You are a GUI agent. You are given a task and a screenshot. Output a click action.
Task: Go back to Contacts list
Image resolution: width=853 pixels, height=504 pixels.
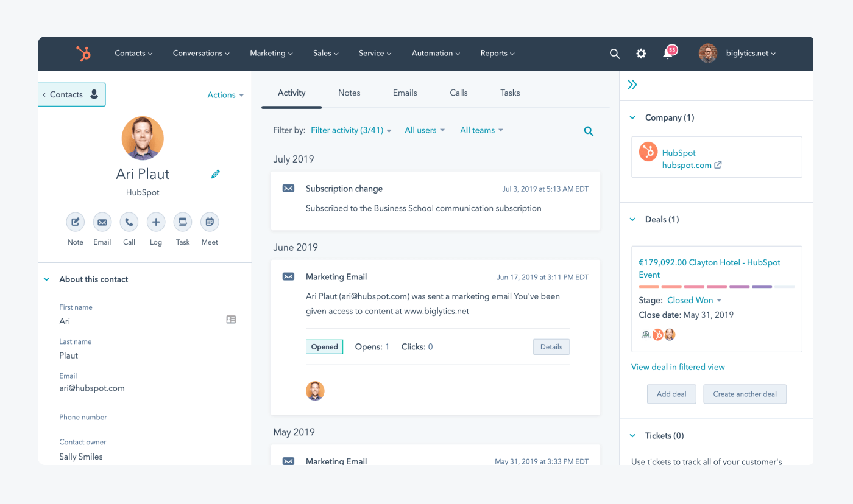71,94
